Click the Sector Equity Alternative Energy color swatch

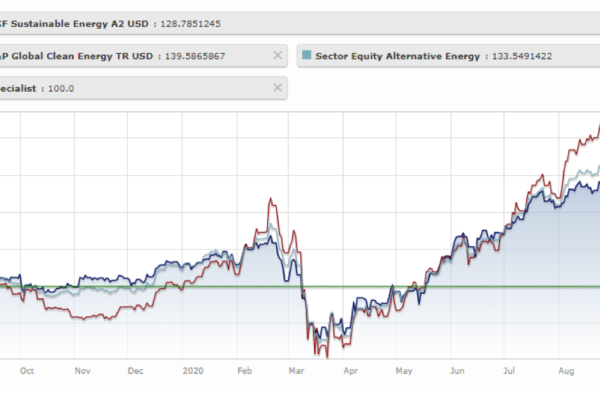point(306,56)
